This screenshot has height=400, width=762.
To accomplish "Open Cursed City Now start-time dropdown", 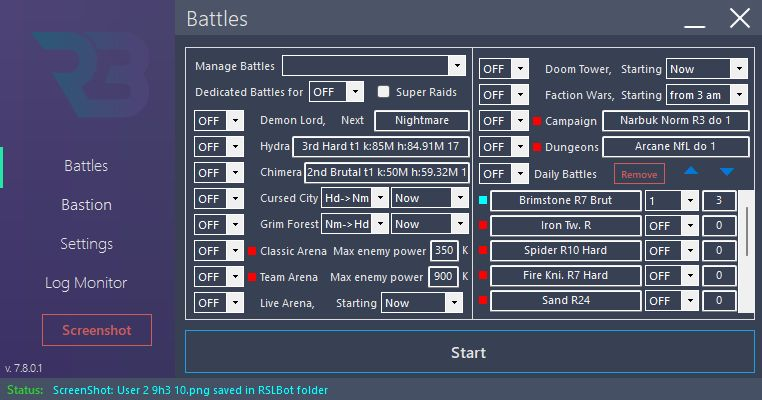I will tap(430, 198).
